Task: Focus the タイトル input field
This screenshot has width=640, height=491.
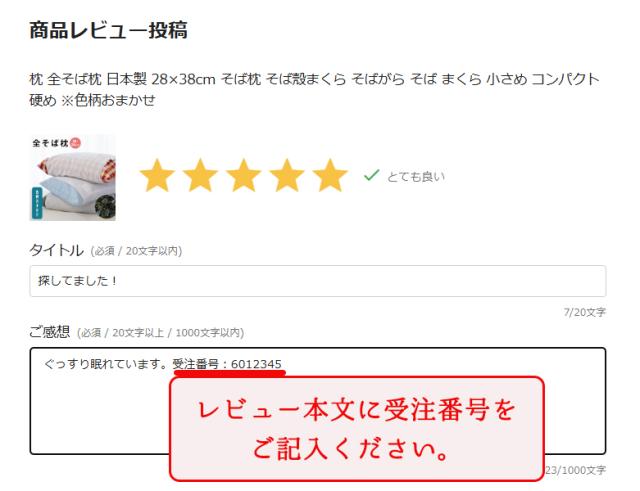Action: pyautogui.click(x=318, y=281)
